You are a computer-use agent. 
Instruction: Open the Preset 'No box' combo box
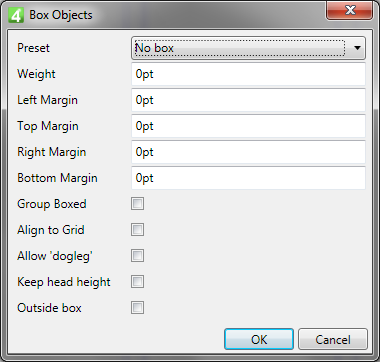[248, 48]
